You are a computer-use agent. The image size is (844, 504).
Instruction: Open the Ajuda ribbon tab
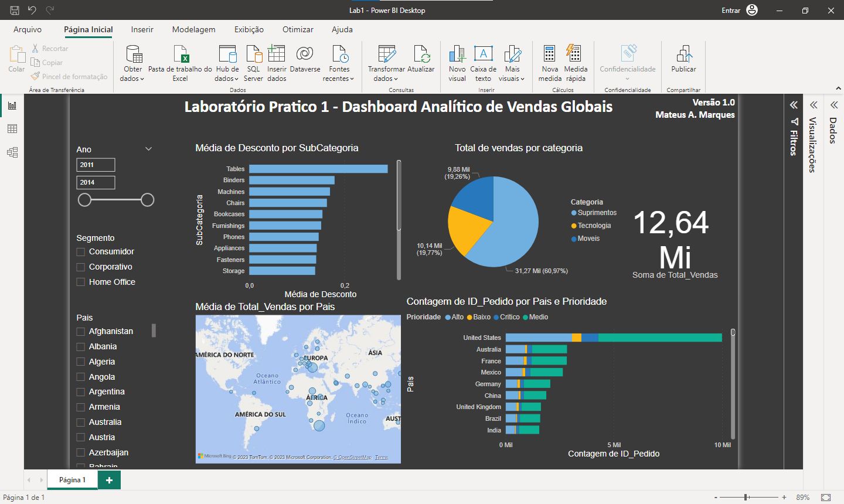tap(342, 29)
